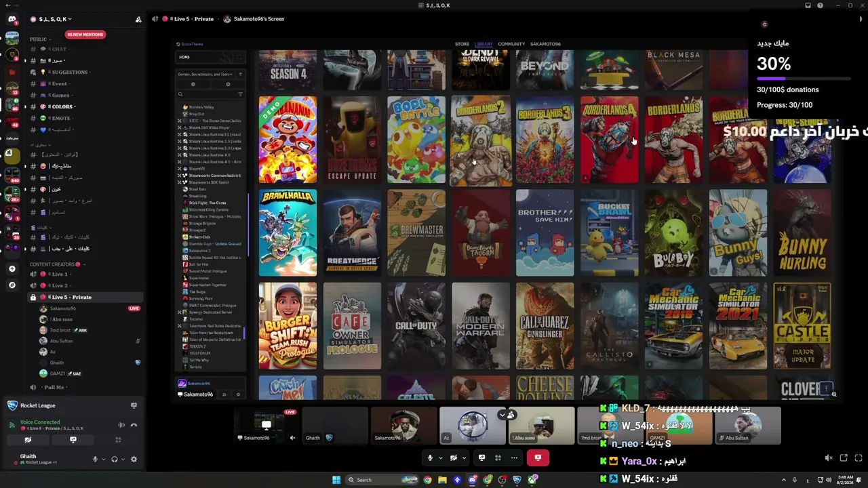Expand output device options beside headphones
Image resolution: width=868 pixels, height=488 pixels.
click(123, 459)
